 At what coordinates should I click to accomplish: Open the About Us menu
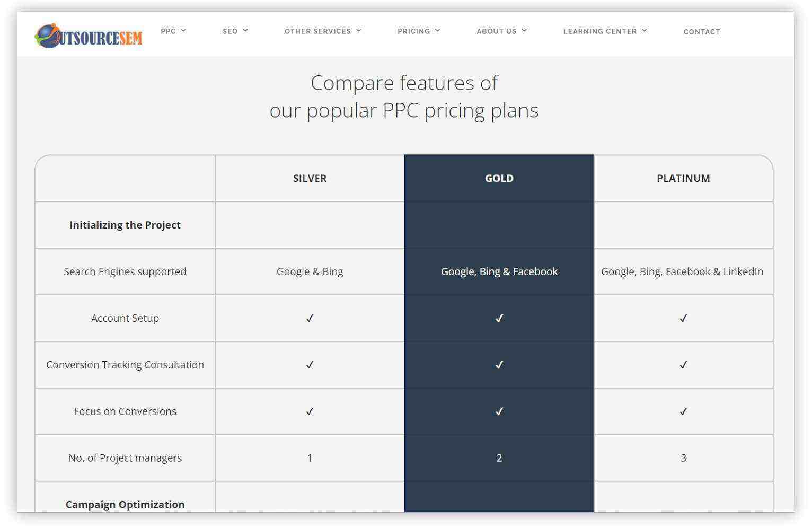pos(501,31)
